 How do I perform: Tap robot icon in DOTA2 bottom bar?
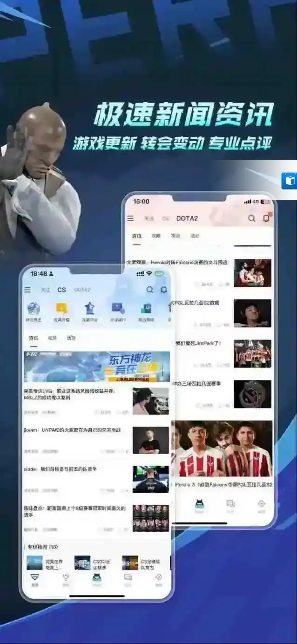pos(200,504)
